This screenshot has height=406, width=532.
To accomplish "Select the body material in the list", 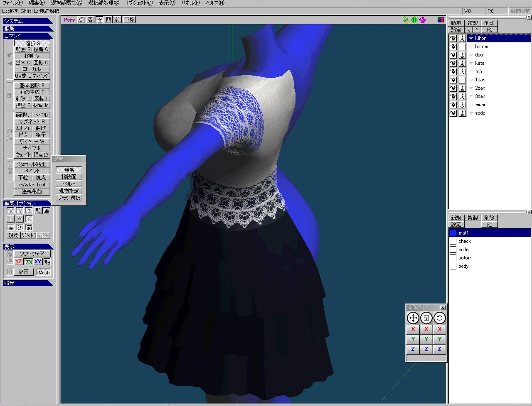I will (x=463, y=266).
